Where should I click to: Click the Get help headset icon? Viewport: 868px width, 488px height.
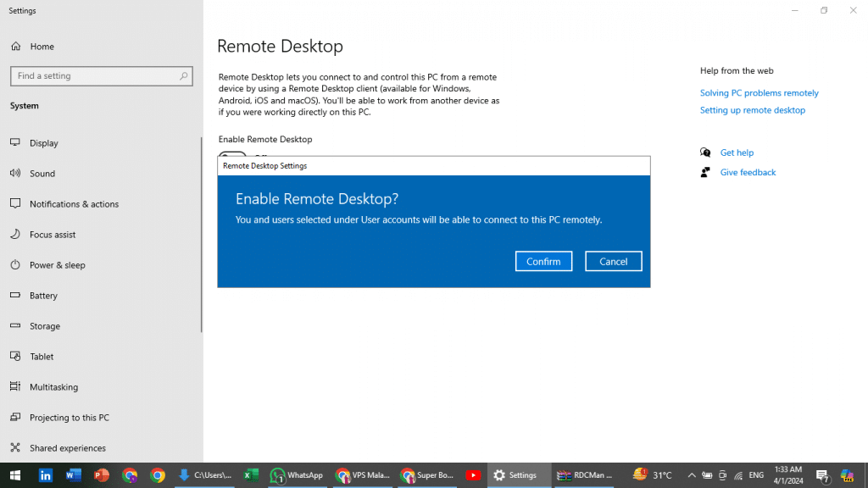click(x=705, y=152)
